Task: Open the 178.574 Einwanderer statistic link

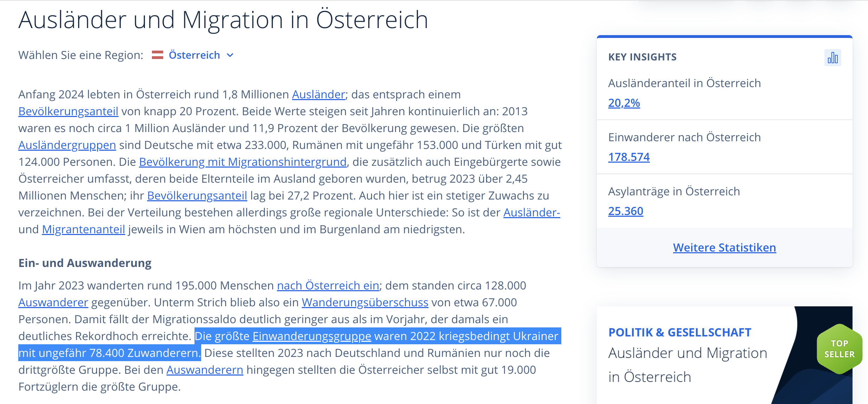Action: click(628, 157)
